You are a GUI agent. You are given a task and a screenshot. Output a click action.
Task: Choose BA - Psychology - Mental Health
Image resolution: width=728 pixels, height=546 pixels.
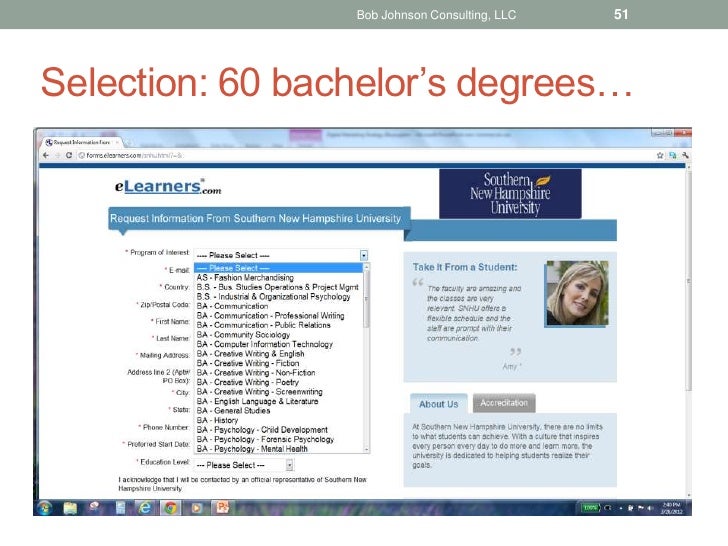click(279, 448)
